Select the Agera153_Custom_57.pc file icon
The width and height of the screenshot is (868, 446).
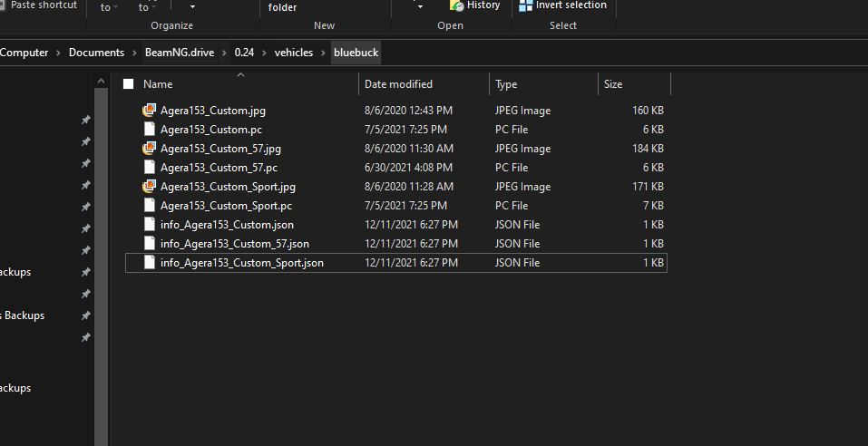coord(149,167)
